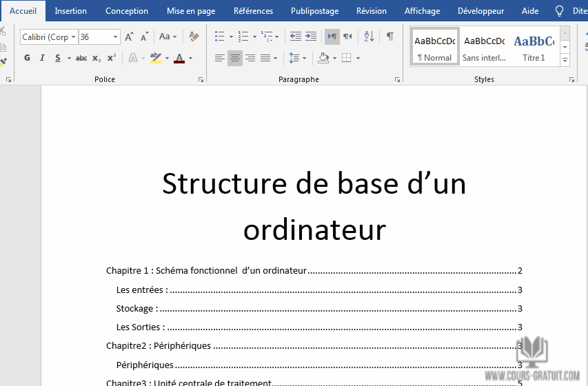Open highlight color dropdown arrow
The height and width of the screenshot is (386, 588).
[167, 58]
